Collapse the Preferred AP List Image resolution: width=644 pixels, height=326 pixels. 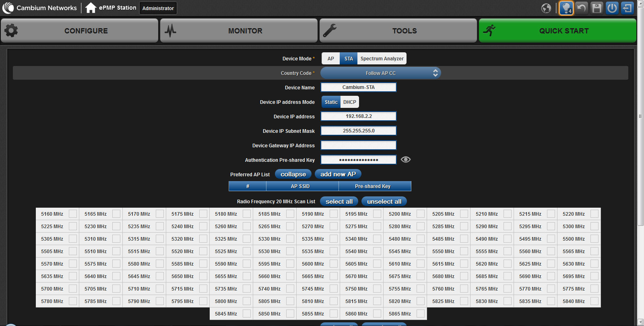point(293,174)
